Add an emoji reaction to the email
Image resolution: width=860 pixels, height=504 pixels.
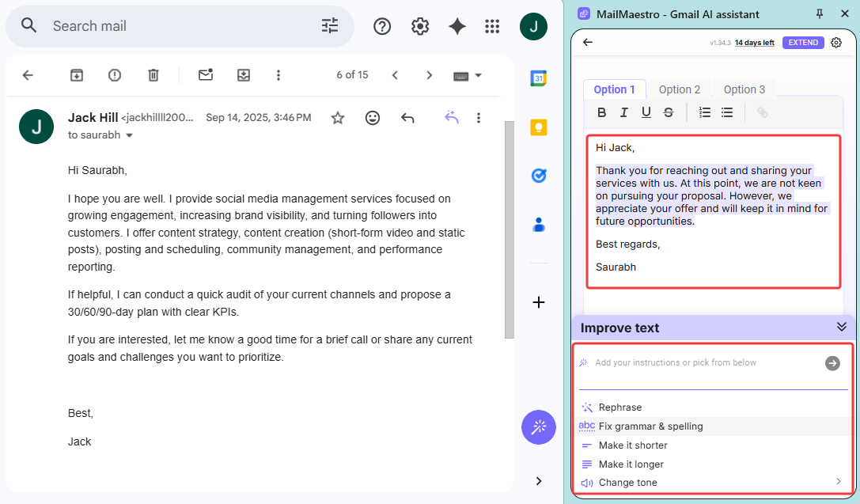pos(373,118)
